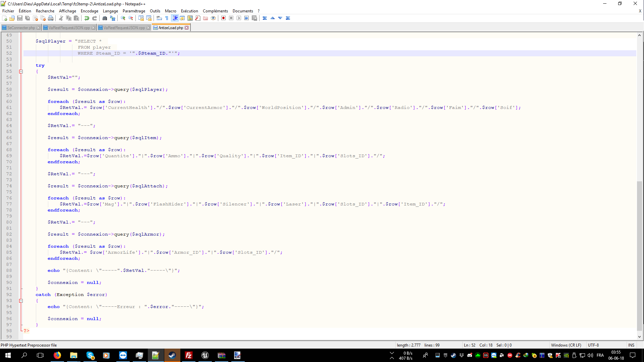644x362 pixels.
Task: Click Windows (CR LF) in the status bar
Action: 567,345
